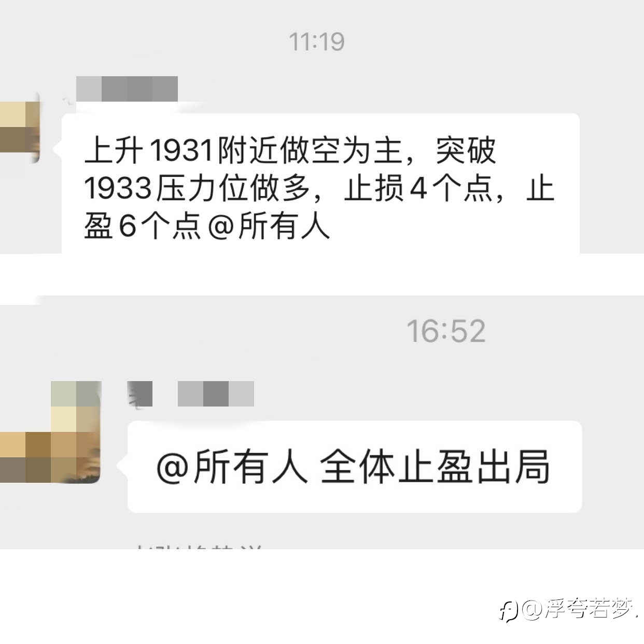Click the 16:52 timestamp

(x=446, y=331)
